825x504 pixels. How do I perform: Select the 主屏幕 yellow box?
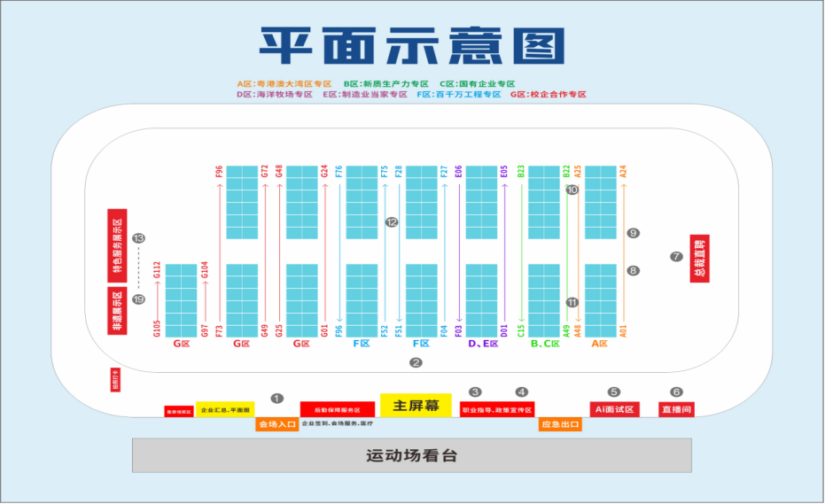point(416,406)
